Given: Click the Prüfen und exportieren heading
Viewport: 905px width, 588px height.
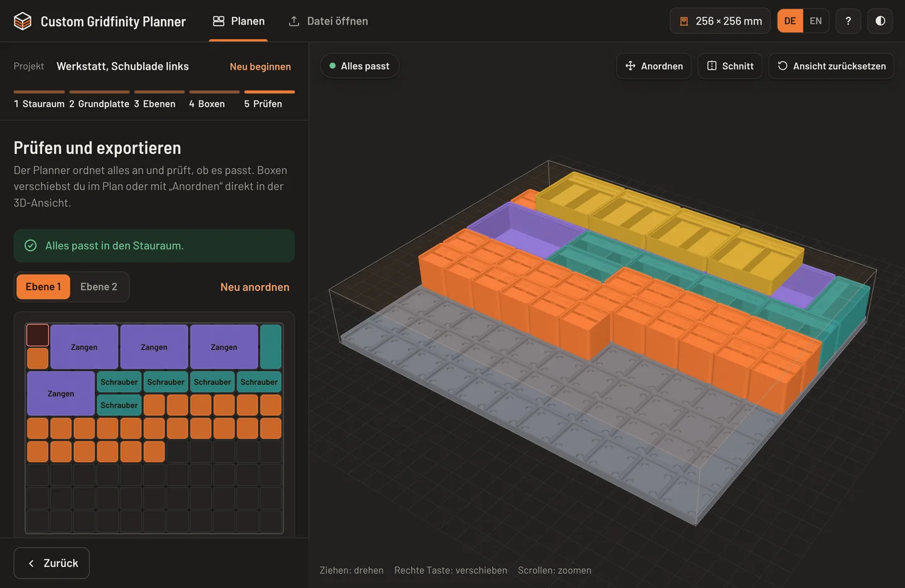Looking at the screenshot, I should [x=97, y=148].
